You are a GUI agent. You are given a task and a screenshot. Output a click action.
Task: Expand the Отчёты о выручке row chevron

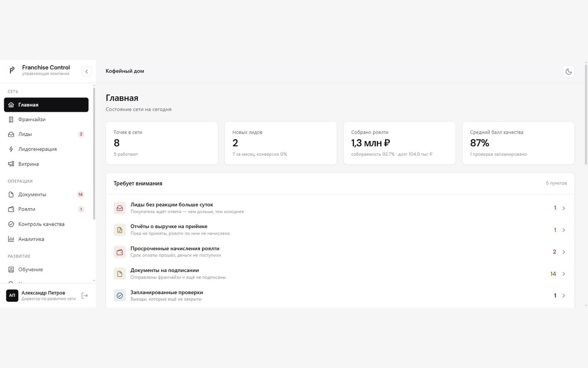(x=564, y=230)
